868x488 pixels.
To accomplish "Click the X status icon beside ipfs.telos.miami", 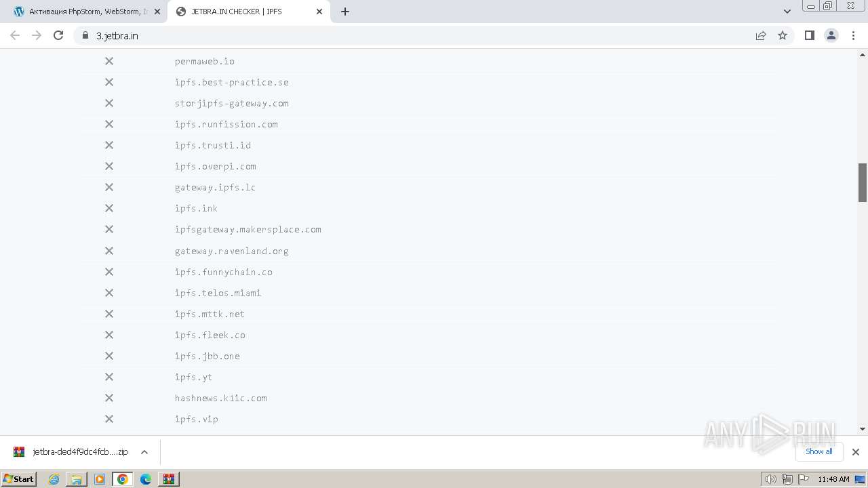I will [108, 293].
